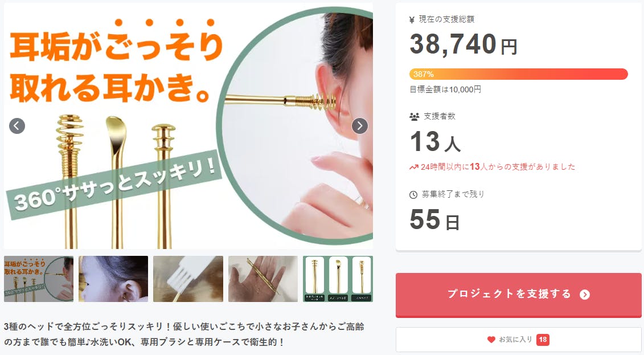Screen dimensions: 644x355
Task: Click the 38,740円 total support amount
Action: coord(463,44)
